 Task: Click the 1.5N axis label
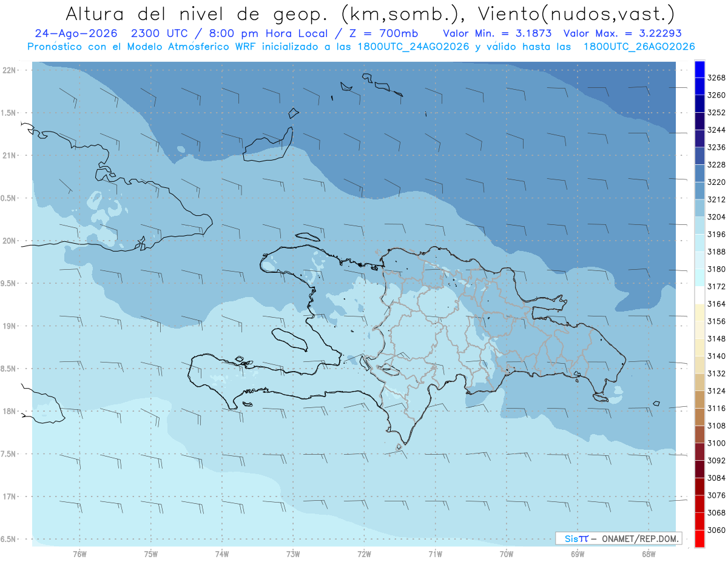[9, 113]
